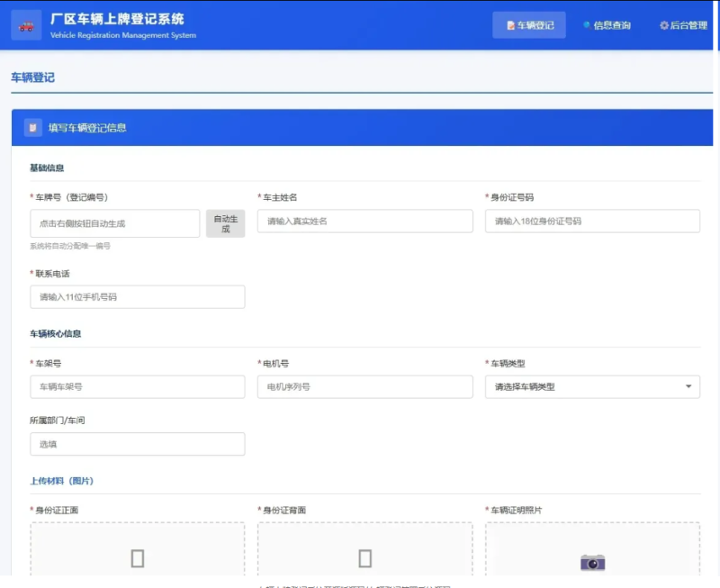Open the 信息查询 navigation tab

(x=607, y=25)
